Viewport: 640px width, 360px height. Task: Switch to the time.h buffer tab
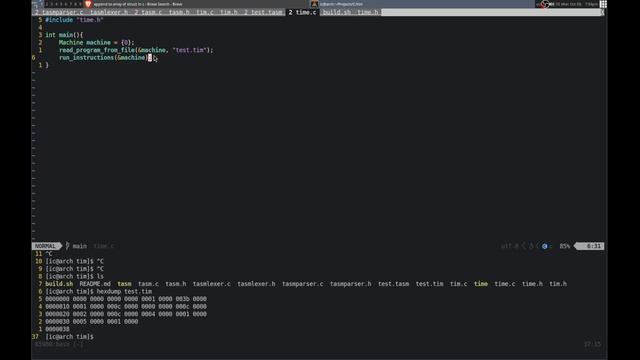(368, 12)
